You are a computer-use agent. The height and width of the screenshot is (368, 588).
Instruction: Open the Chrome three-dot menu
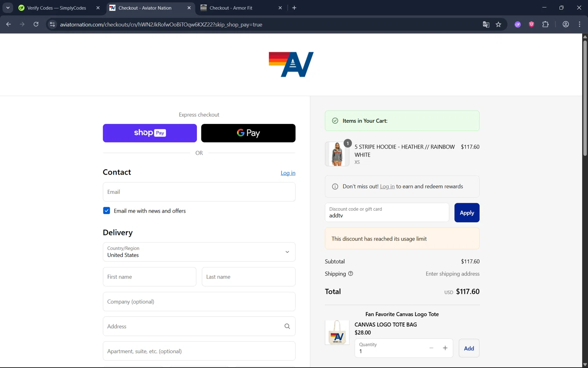tap(579, 24)
